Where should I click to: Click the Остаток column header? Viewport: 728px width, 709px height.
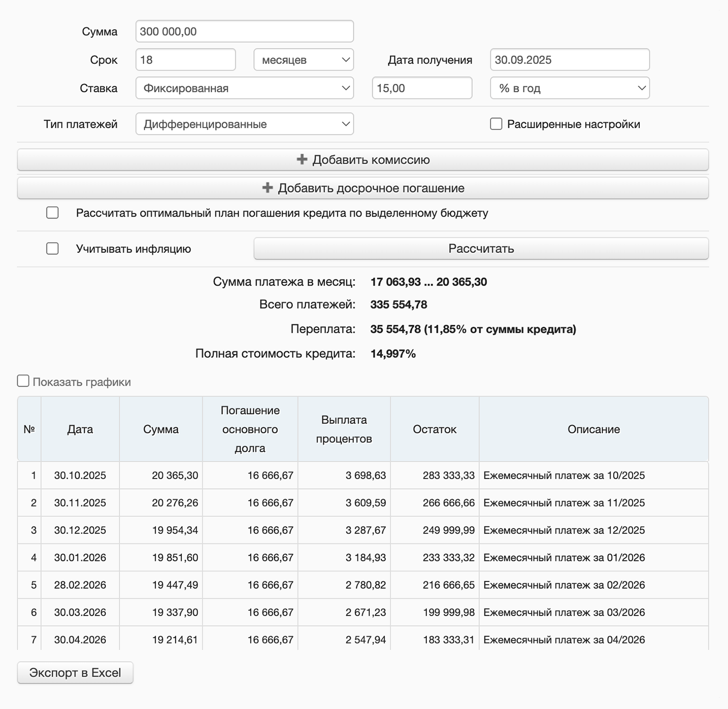click(434, 429)
